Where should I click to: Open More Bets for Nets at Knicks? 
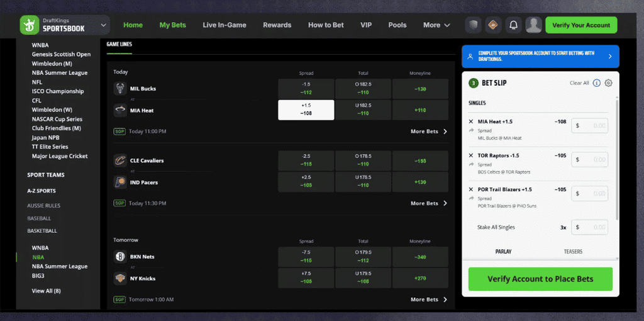[429, 300]
